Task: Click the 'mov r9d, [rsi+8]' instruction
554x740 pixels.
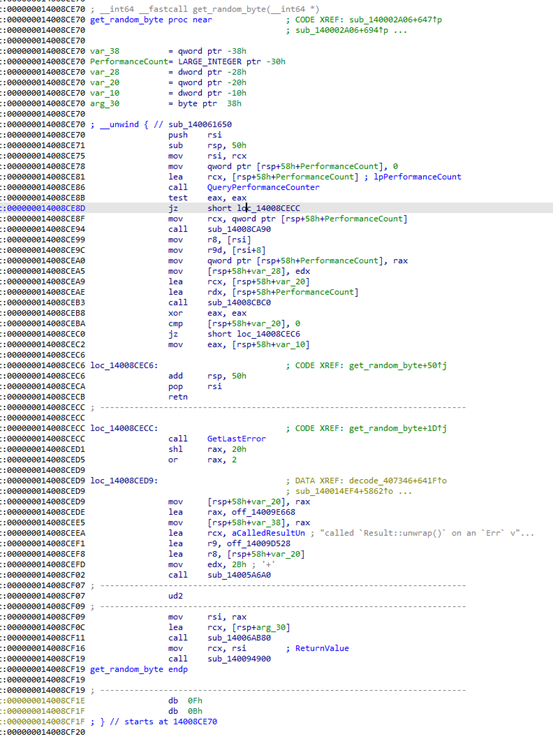Action: [217, 250]
